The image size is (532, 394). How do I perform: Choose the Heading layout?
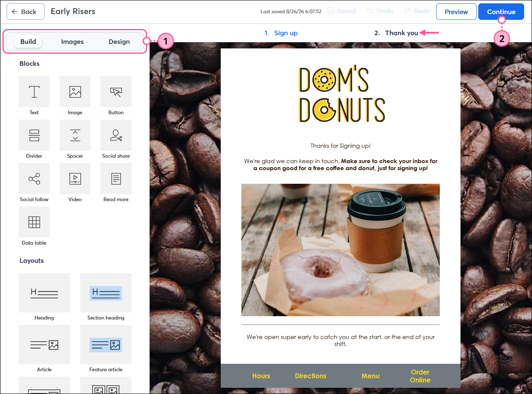pyautogui.click(x=44, y=293)
